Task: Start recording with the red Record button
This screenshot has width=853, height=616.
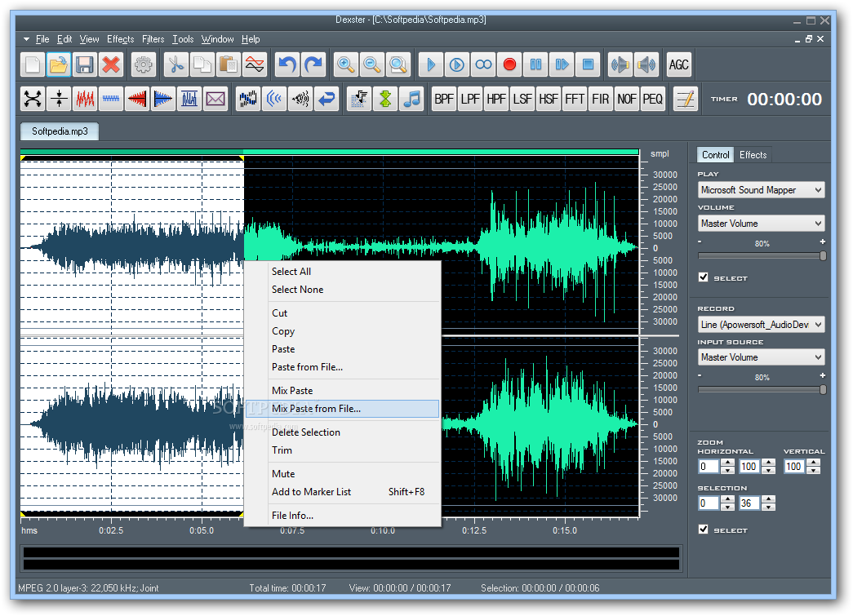Action: 509,64
